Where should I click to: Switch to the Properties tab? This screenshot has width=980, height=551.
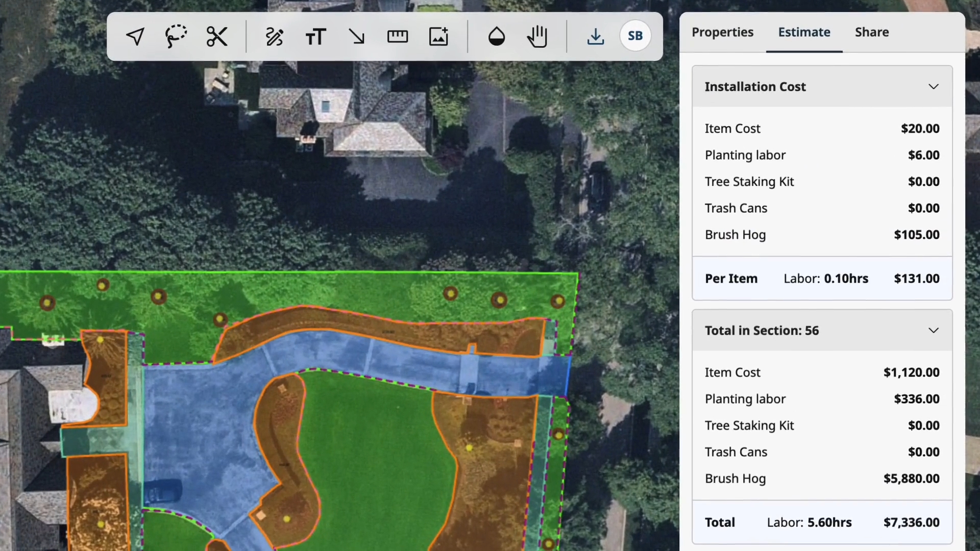pos(722,32)
